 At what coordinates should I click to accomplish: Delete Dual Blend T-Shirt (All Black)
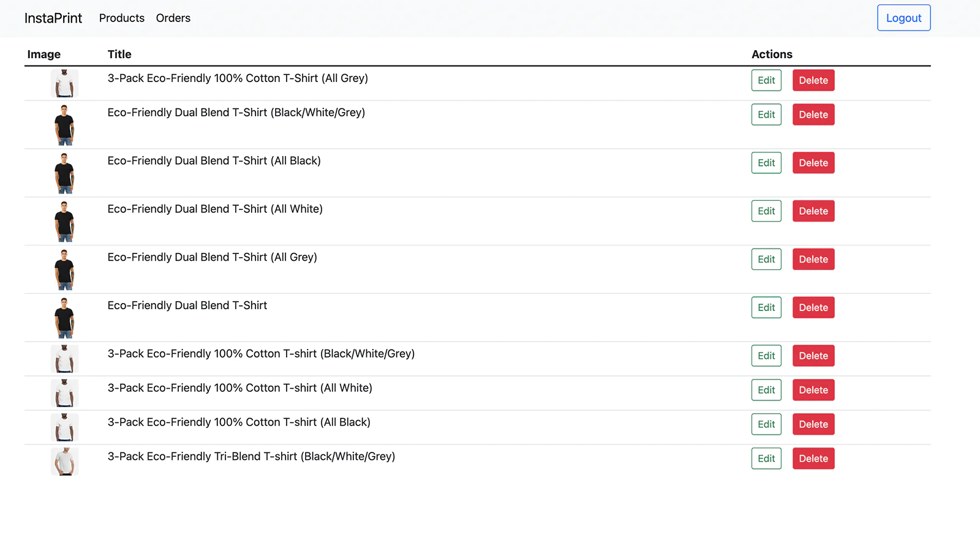click(x=813, y=163)
